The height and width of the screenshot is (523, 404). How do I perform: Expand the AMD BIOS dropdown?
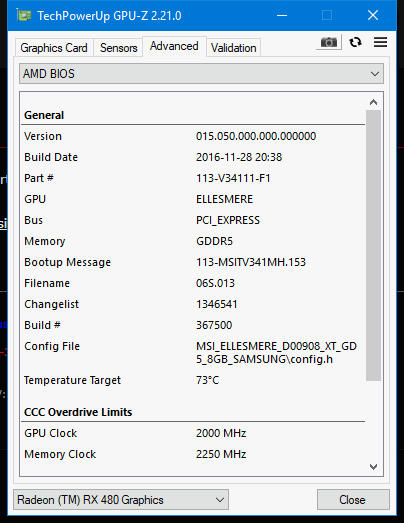(201, 74)
